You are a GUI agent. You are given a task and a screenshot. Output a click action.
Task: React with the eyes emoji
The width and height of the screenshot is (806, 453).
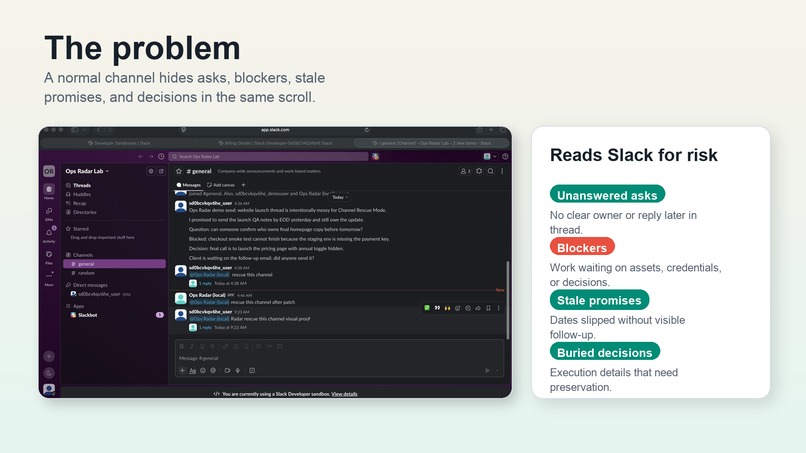tap(437, 308)
